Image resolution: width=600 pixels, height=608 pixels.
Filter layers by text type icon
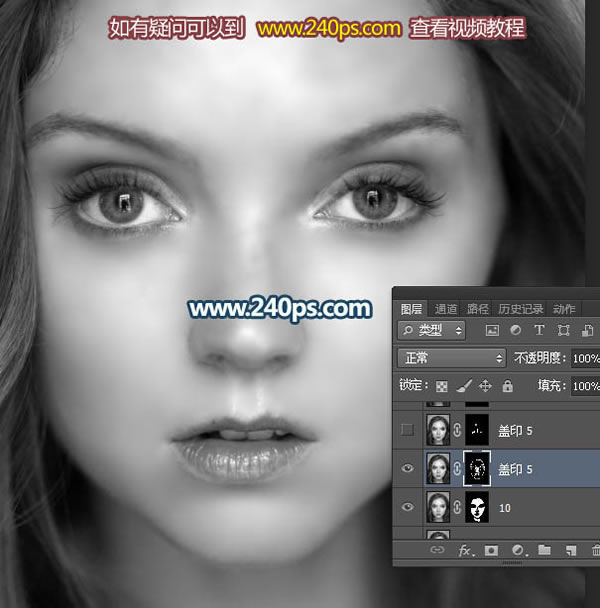pyautogui.click(x=539, y=330)
